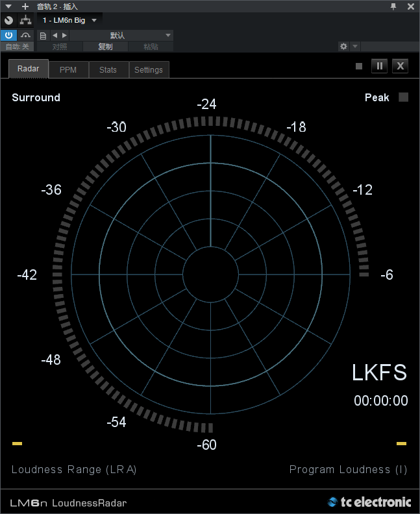The width and height of the screenshot is (420, 514).
Task: Expand the title bar menu arrow
Action: click(9, 6)
